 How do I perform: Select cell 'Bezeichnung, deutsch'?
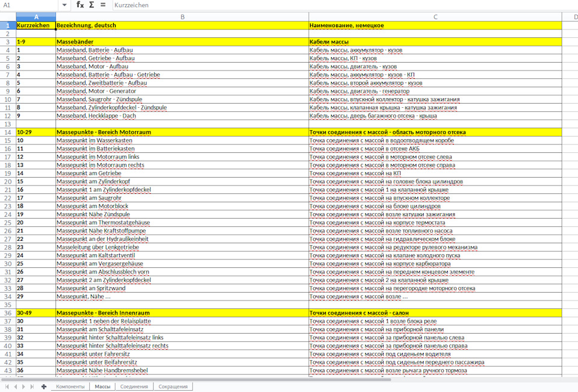(182, 25)
